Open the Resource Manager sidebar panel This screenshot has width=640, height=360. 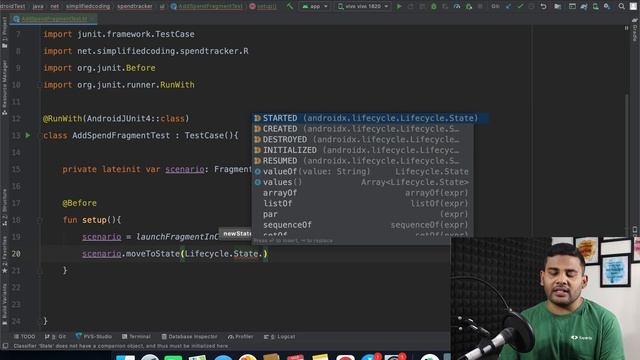click(x=4, y=87)
